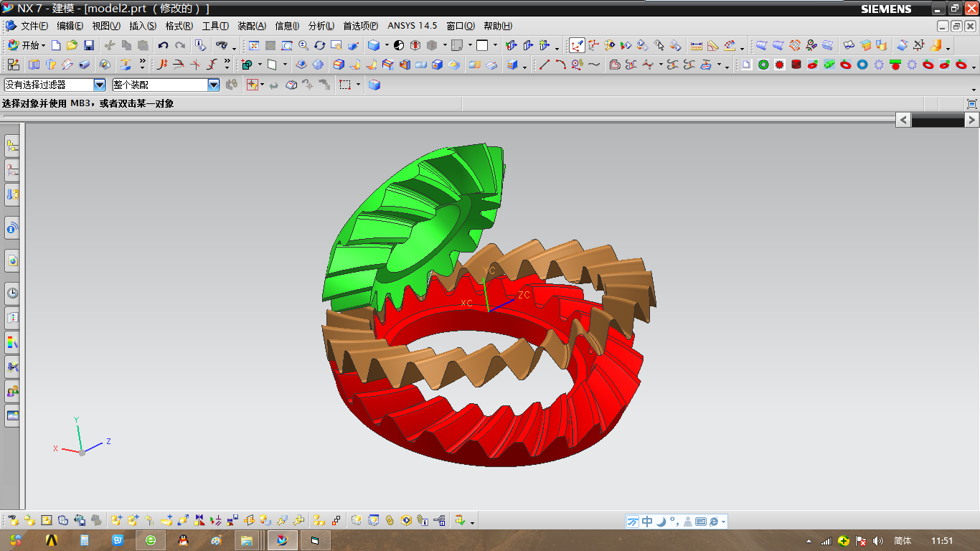Open the QQ penguin taskbar icon
The image size is (980, 551).
[x=183, y=540]
